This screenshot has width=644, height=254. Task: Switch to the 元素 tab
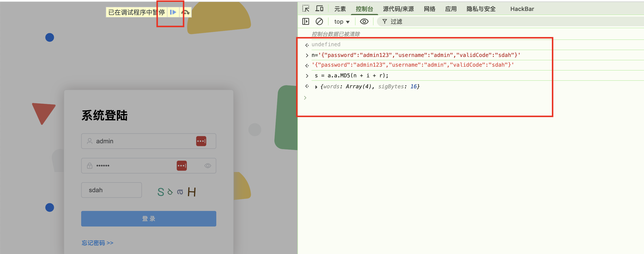click(x=340, y=9)
